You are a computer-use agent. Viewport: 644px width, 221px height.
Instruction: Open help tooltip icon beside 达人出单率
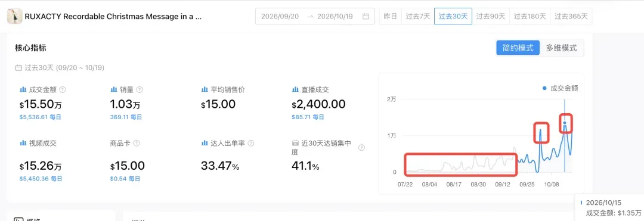251,144
